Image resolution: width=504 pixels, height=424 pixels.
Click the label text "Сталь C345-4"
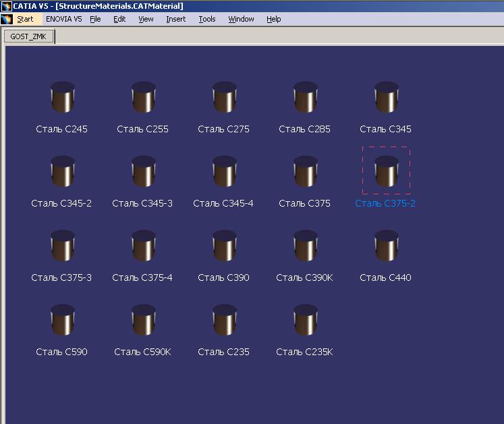[223, 203]
